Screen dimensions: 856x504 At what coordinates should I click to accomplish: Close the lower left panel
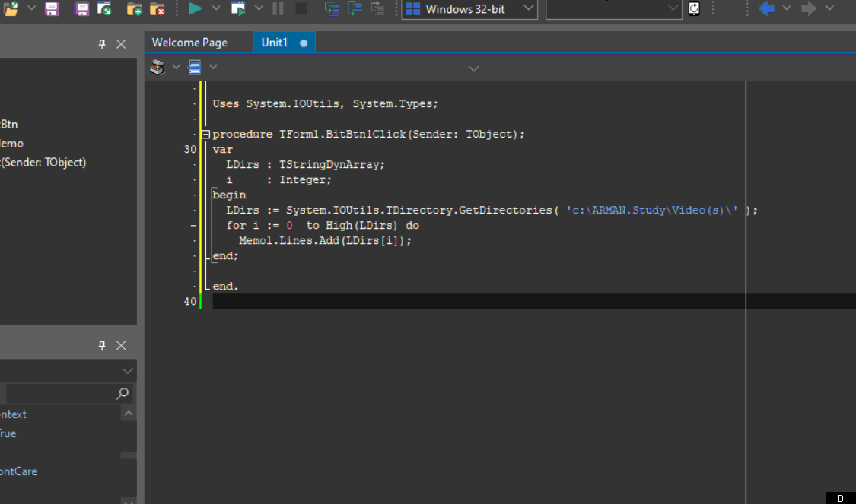121,345
